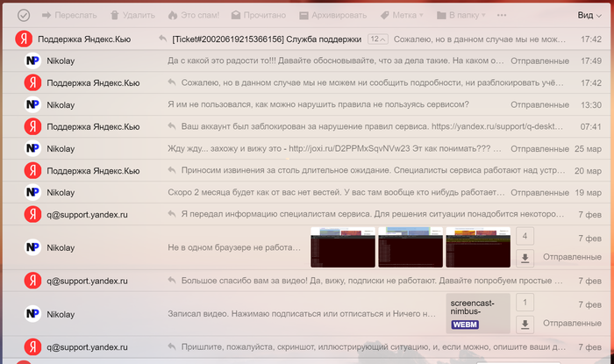The image size is (614, 364).
Task: Click the reply arrow beside 'Приносим извинения'
Action: coord(172,170)
